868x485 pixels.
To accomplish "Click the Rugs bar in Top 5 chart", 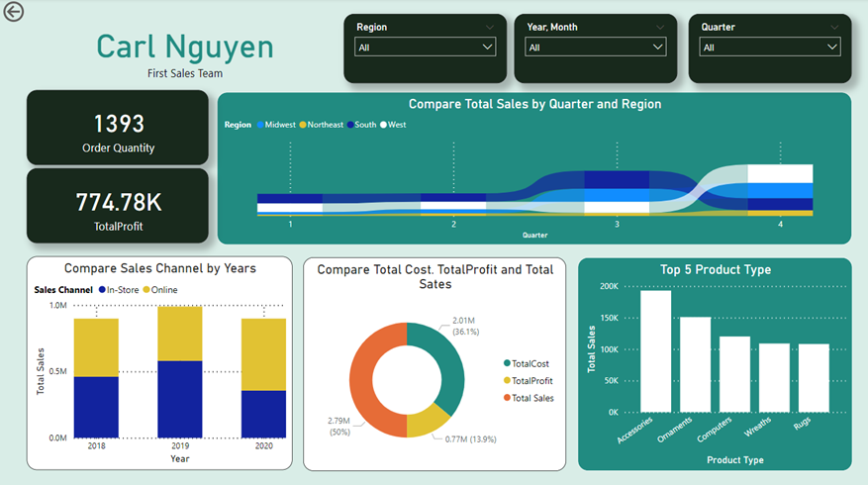I will [x=814, y=377].
